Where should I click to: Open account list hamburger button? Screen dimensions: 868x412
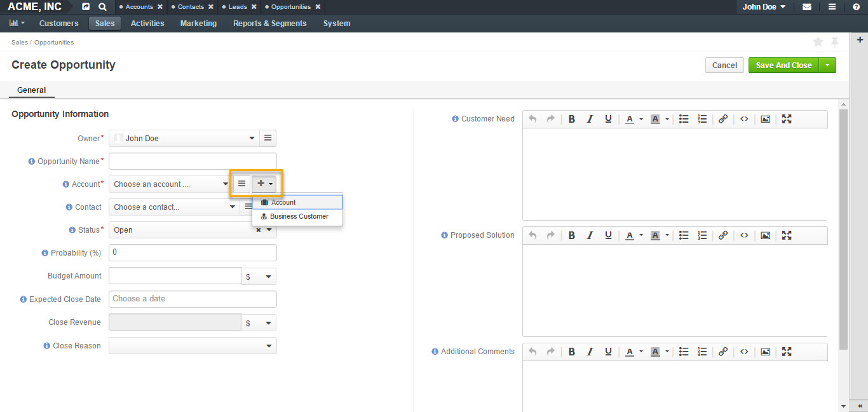point(241,184)
